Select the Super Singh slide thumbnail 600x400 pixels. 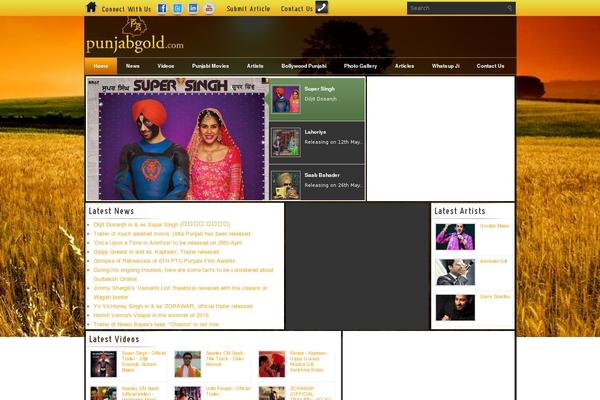(x=286, y=99)
